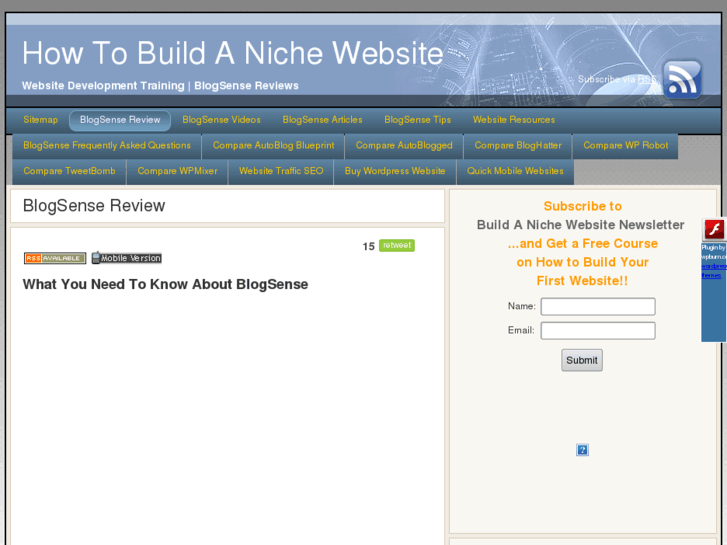Select Compare AutoBlogged
The height and width of the screenshot is (545, 727).
tap(404, 146)
